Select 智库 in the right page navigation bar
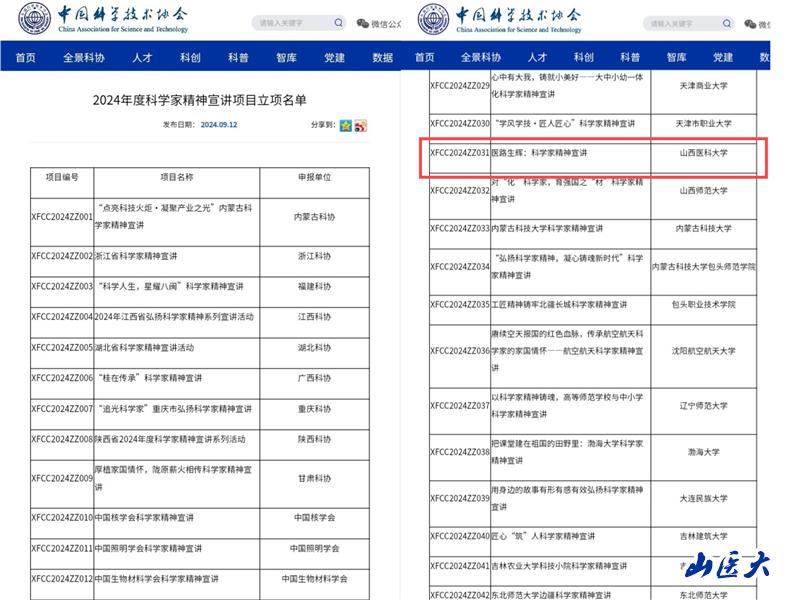 (x=677, y=58)
